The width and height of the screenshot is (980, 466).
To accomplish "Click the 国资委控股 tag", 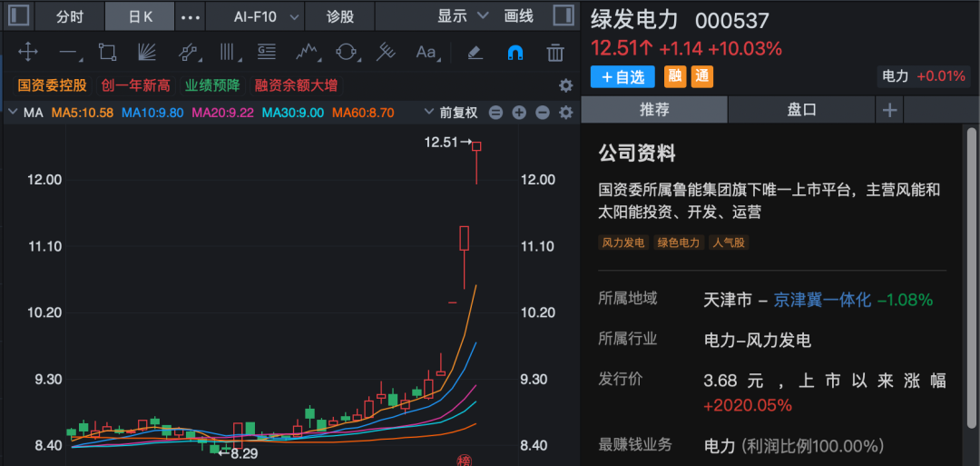I will pos(52,85).
